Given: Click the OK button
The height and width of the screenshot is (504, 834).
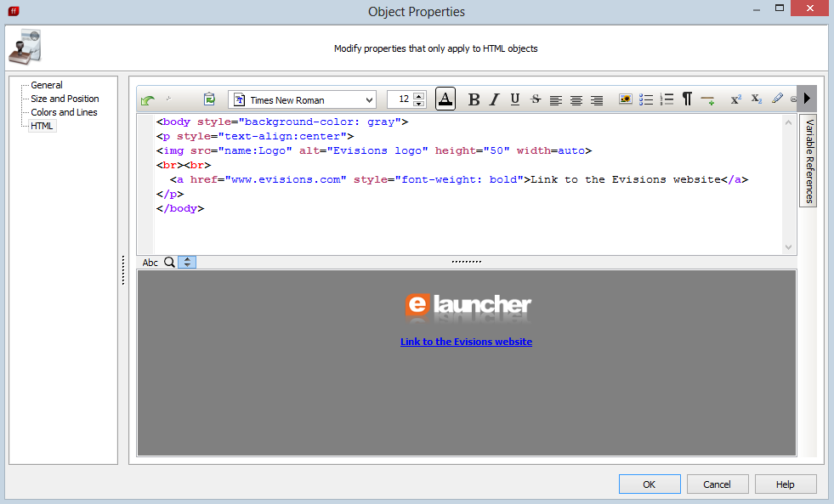Looking at the screenshot, I should (650, 484).
